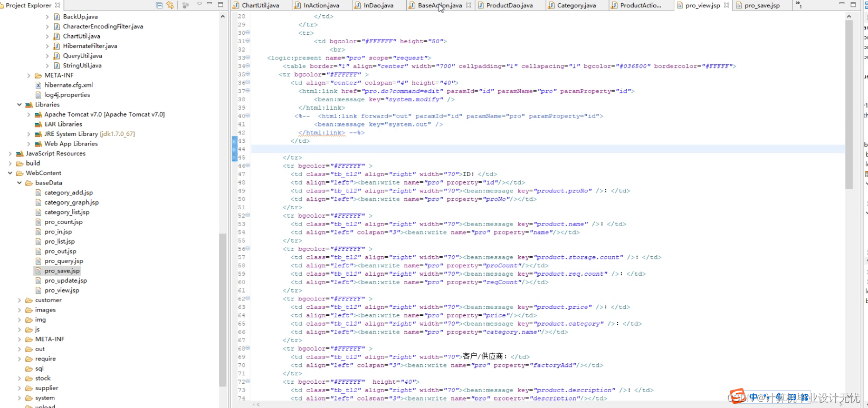
Task: Place cursor on empty line 44
Action: [548, 149]
